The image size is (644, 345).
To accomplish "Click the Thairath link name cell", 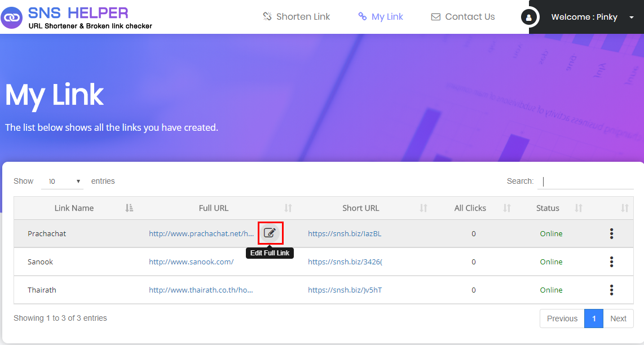I will click(x=42, y=290).
